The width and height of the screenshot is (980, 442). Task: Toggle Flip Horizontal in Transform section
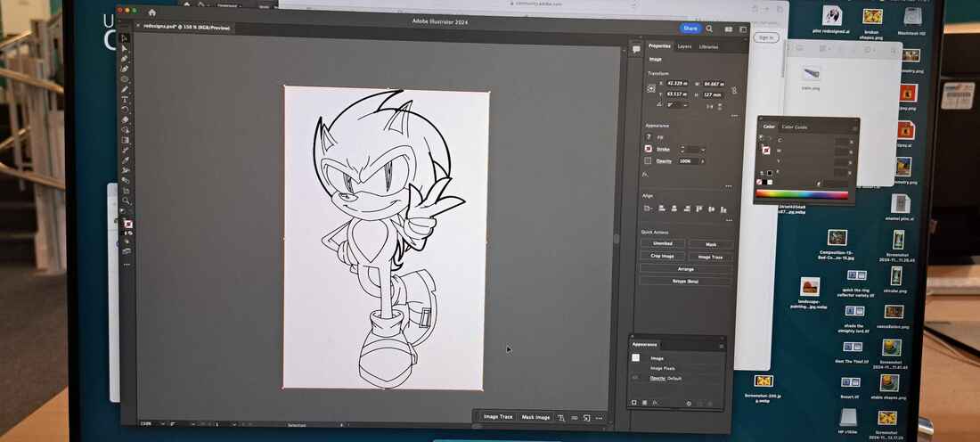[x=710, y=106]
